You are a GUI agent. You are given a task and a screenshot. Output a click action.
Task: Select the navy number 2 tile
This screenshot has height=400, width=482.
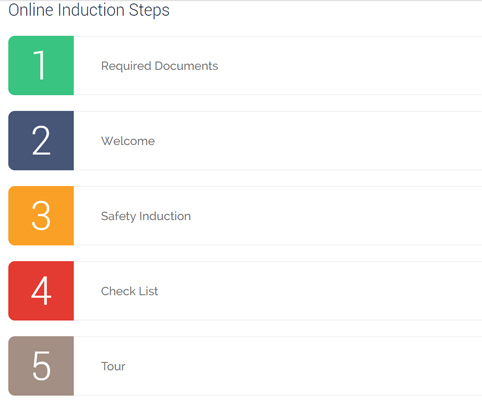tap(41, 140)
